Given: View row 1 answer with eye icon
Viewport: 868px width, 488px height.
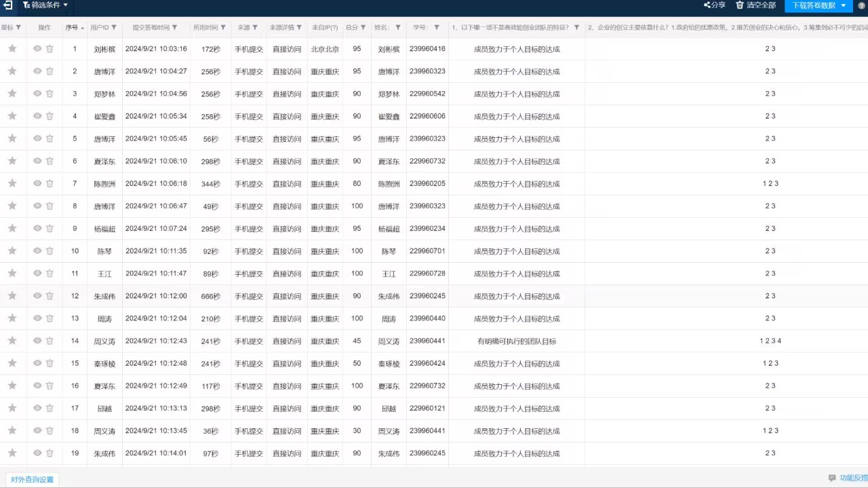Looking at the screenshot, I should 37,49.
